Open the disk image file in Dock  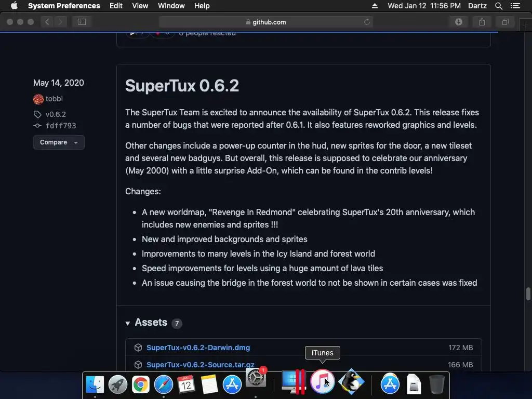[x=414, y=384]
